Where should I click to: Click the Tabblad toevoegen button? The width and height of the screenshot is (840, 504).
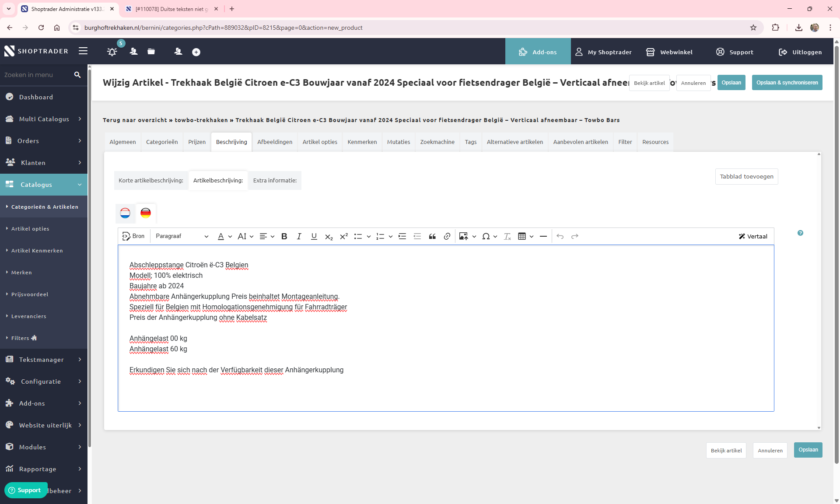pos(746,177)
